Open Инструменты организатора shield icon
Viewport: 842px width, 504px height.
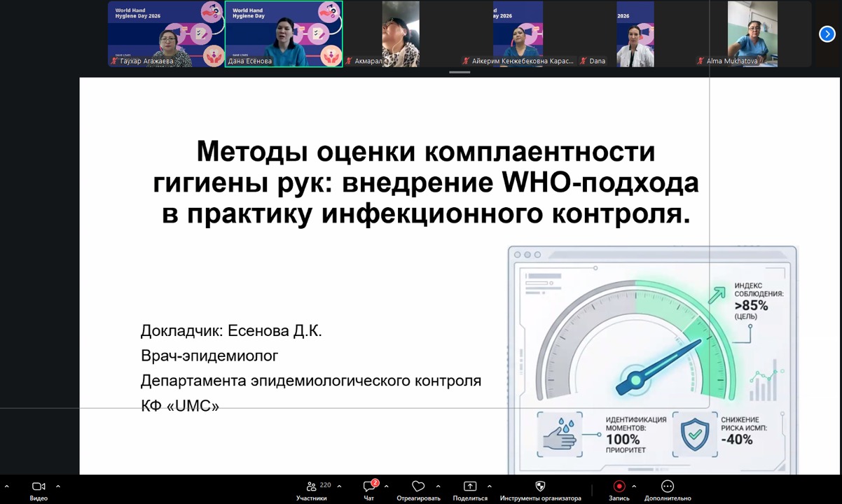click(540, 486)
